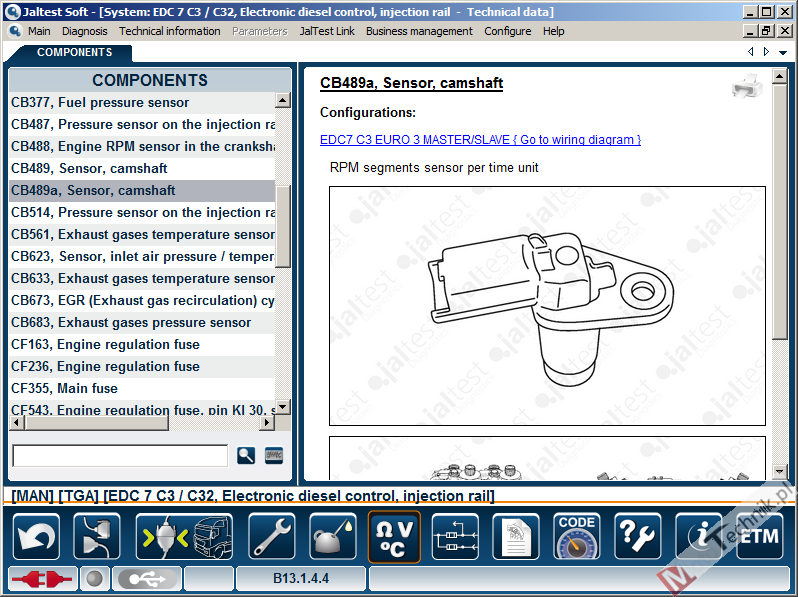Open the Technical information menu

(x=169, y=31)
